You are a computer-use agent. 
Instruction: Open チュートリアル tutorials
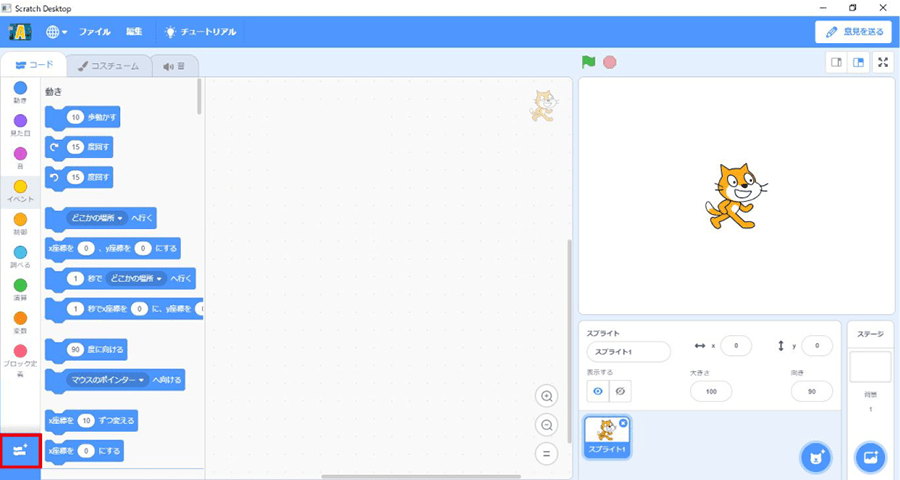[200, 32]
